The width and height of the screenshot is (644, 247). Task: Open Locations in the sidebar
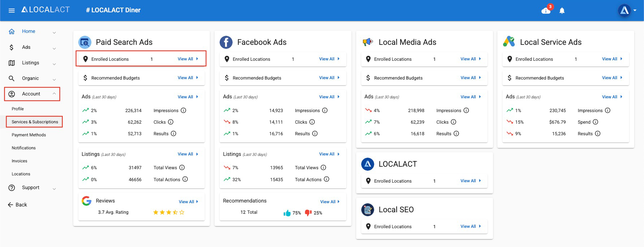[21, 174]
